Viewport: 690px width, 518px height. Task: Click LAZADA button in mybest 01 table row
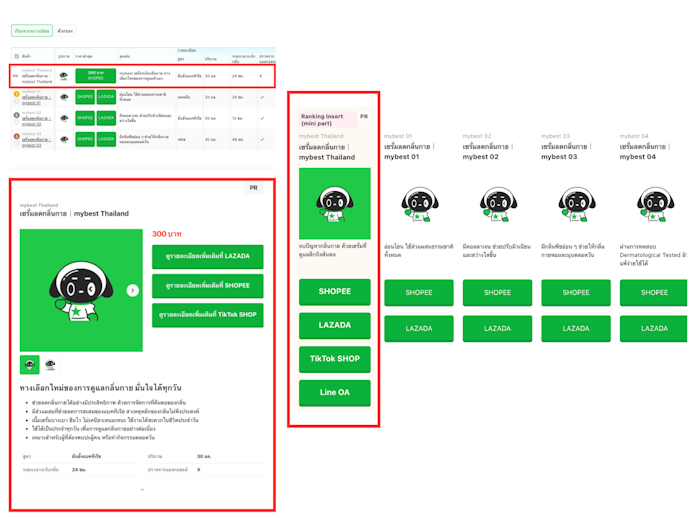tap(106, 96)
